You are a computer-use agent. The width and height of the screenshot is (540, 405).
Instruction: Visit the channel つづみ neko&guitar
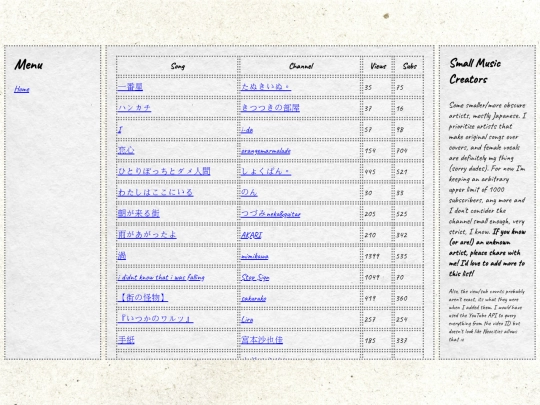pyautogui.click(x=271, y=214)
